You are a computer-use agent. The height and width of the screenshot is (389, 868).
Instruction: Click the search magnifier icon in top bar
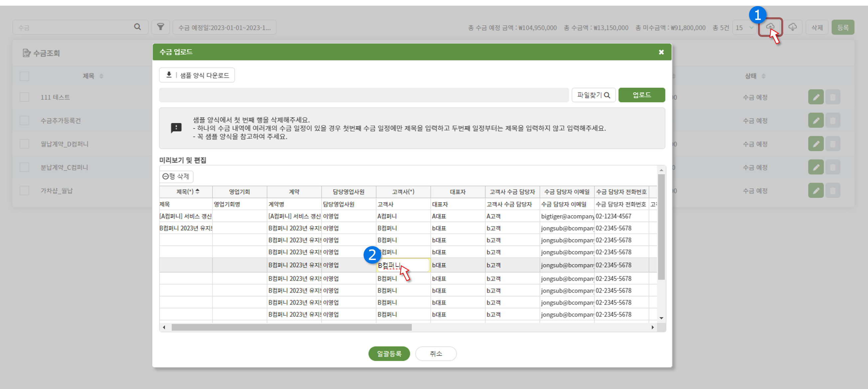point(137,27)
